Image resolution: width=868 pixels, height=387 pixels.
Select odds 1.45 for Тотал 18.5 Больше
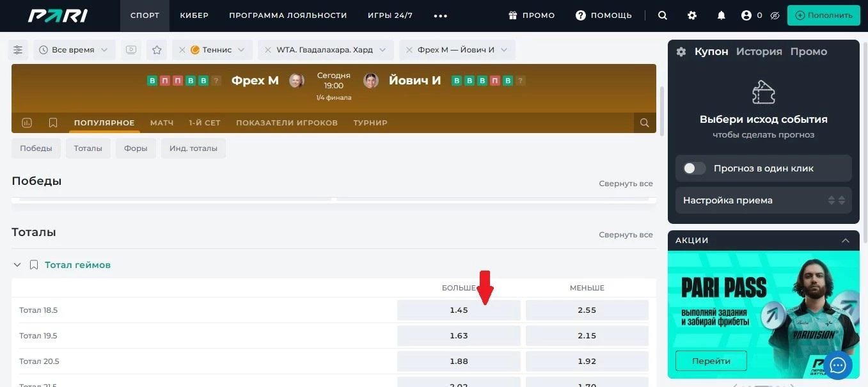click(459, 310)
